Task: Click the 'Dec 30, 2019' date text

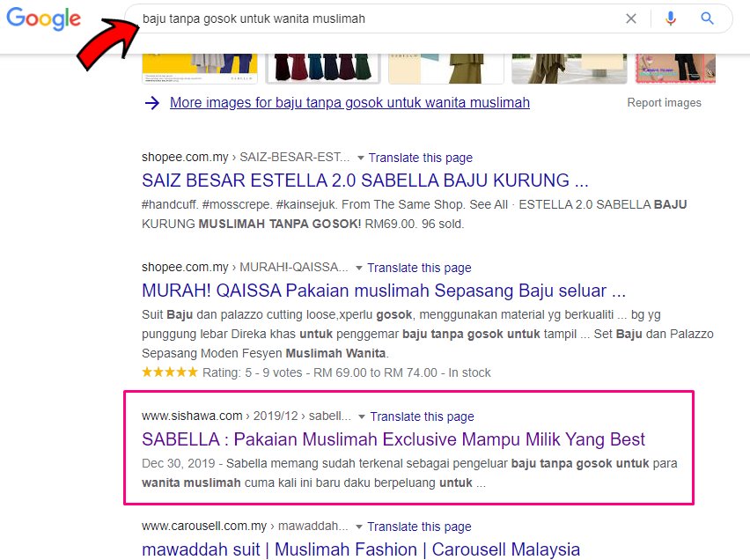Action: (179, 464)
